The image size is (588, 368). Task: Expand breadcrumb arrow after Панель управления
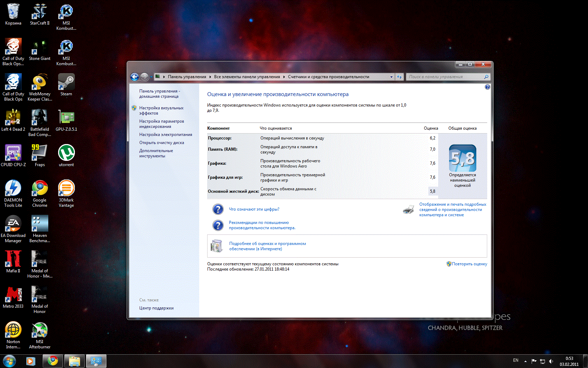coord(210,77)
